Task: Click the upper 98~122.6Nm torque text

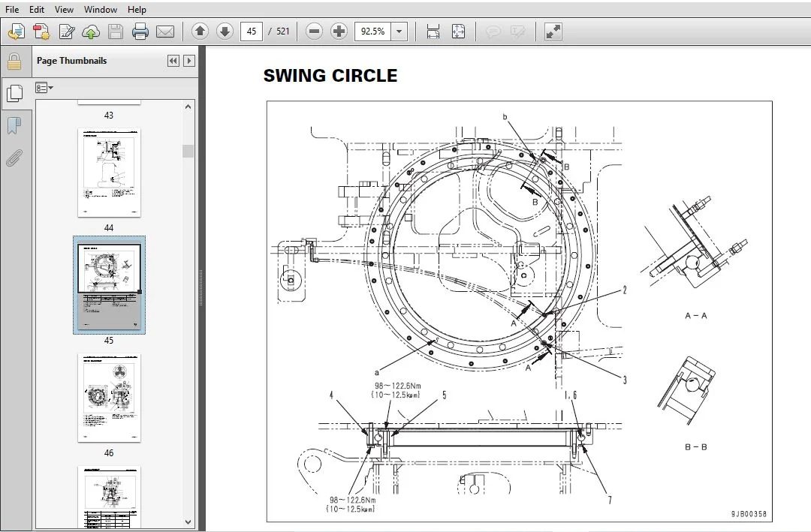Action: tap(398, 386)
